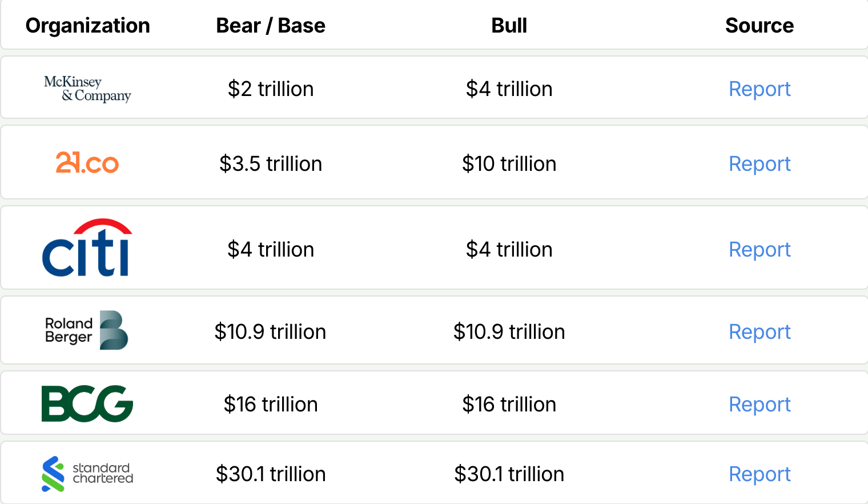
Task: Open the Citi Report link
Action: tap(759, 250)
